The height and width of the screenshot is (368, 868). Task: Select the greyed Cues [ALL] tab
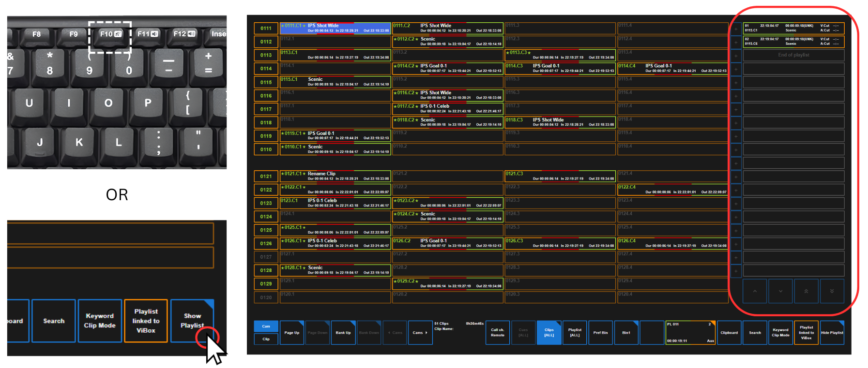(x=523, y=333)
